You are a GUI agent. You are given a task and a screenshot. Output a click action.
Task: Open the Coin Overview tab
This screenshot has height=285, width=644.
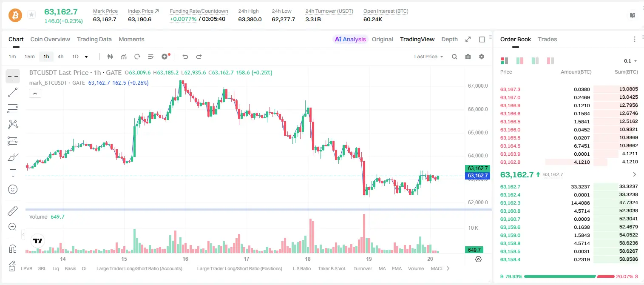click(50, 39)
